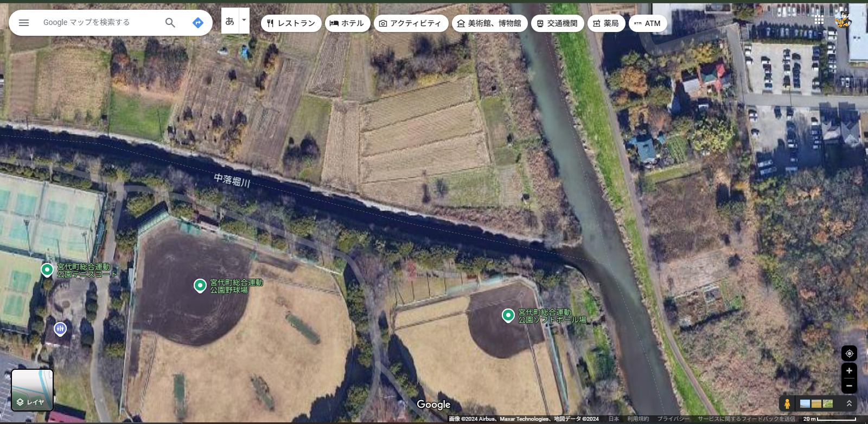Open the 宮代町総合運動公園野球場 place marker
Screen dimensions: 868x424
[200, 286]
